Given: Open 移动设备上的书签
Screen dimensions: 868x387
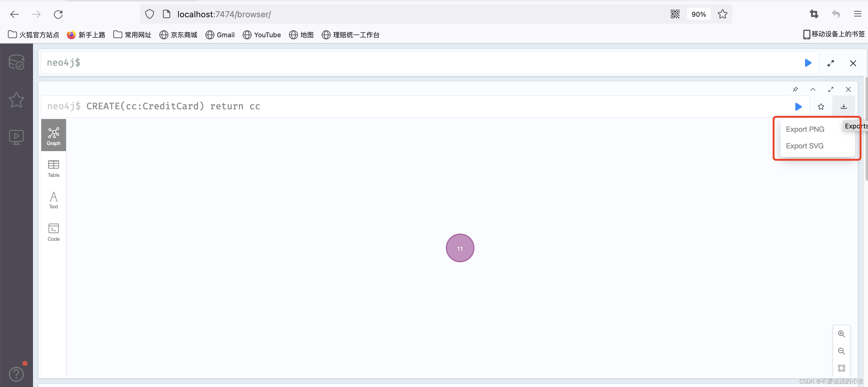Looking at the screenshot, I should tap(834, 34).
